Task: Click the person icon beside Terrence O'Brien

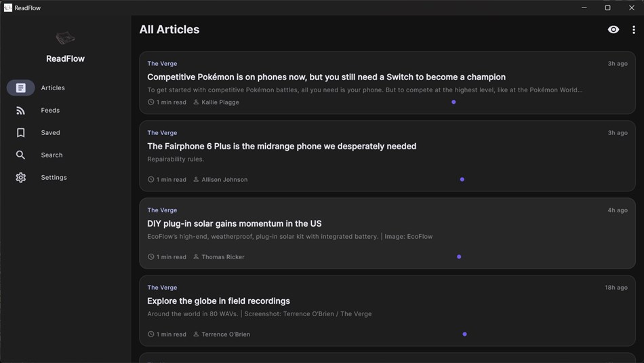Action: pos(196,335)
